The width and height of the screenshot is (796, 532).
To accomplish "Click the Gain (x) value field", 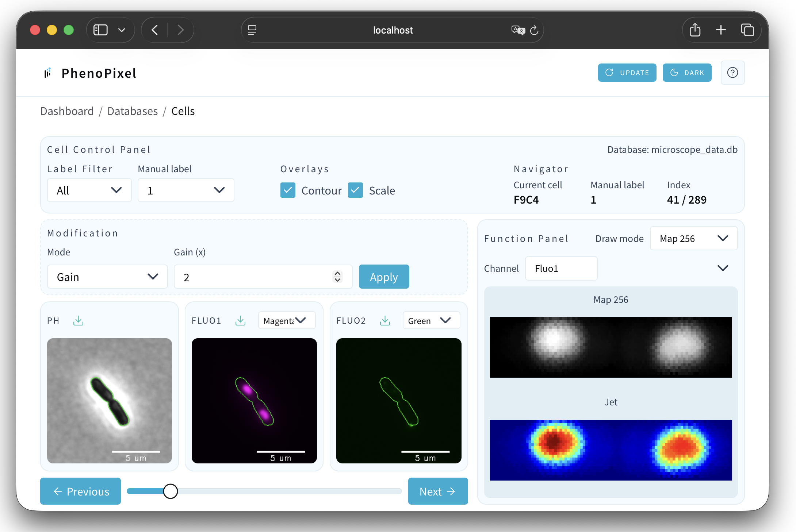I will [x=263, y=277].
